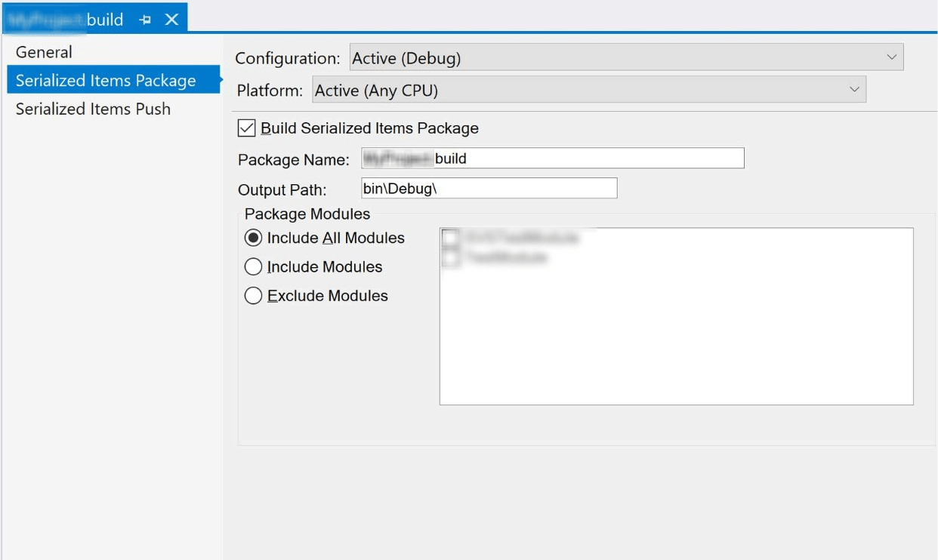Click the Platform dropdown chevron arrow
Viewport: 938px width, 560px height.
click(x=853, y=88)
